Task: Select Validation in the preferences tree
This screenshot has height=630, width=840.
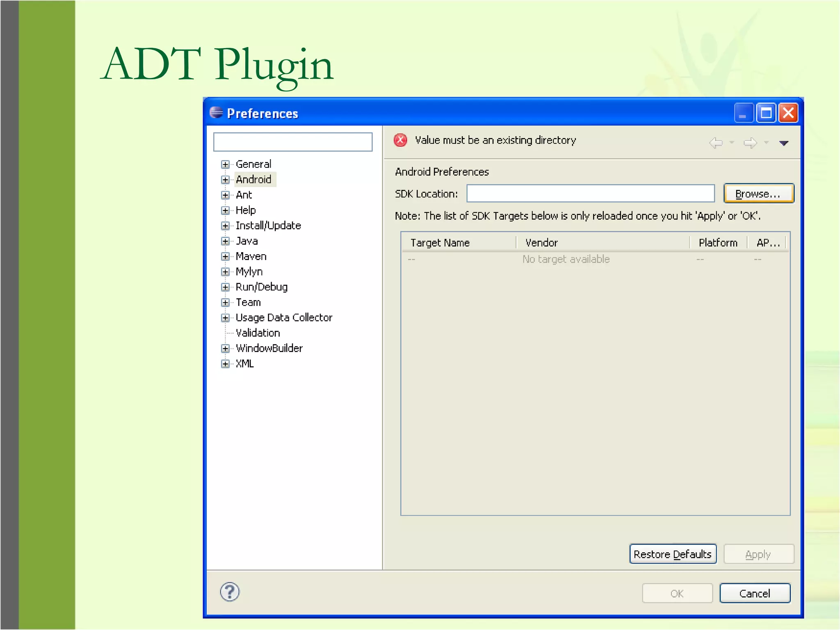Action: click(258, 333)
